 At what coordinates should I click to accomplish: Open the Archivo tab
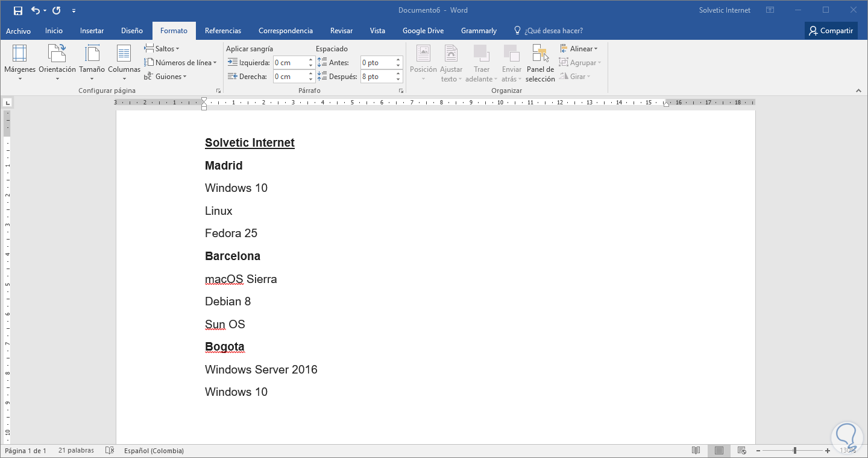point(18,31)
